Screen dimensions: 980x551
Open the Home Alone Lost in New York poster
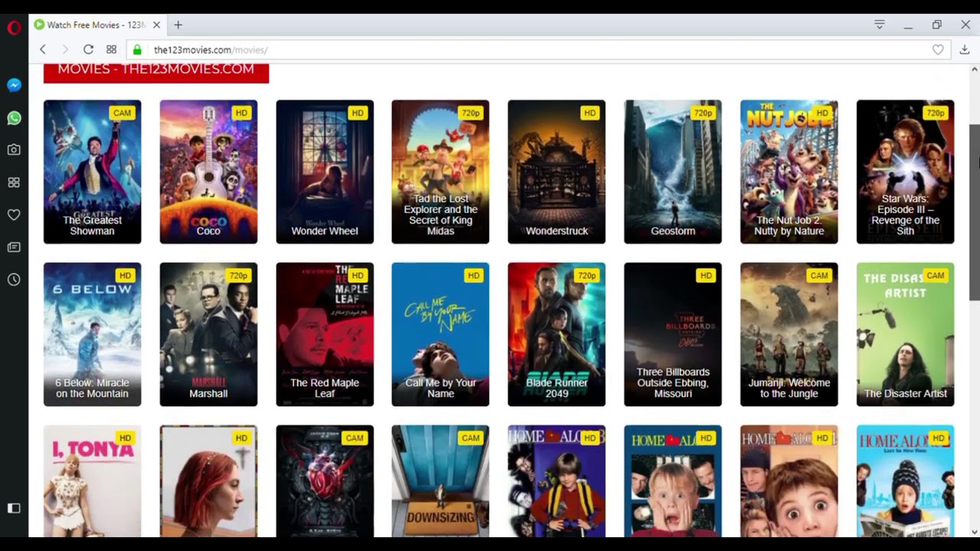coord(905,481)
